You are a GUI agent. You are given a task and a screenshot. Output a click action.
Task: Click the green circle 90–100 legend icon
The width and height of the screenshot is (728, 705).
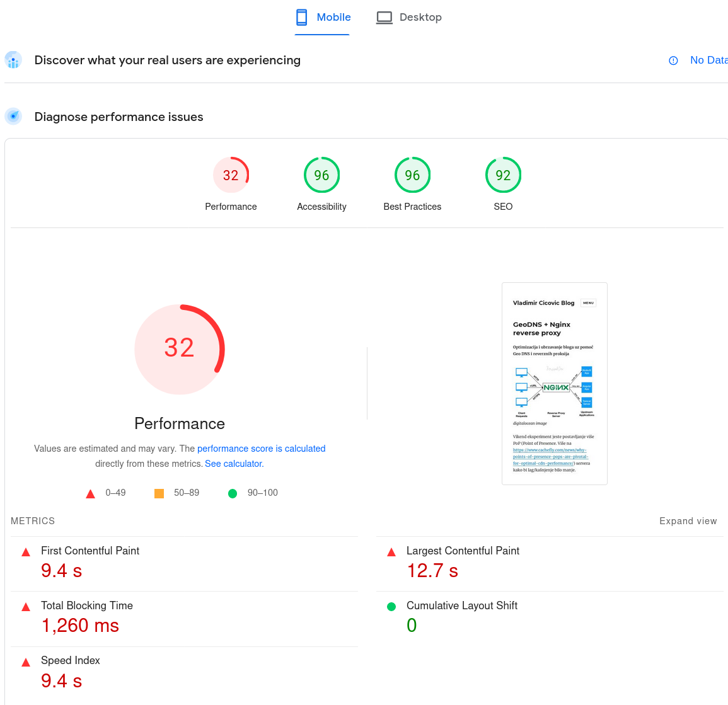(233, 493)
